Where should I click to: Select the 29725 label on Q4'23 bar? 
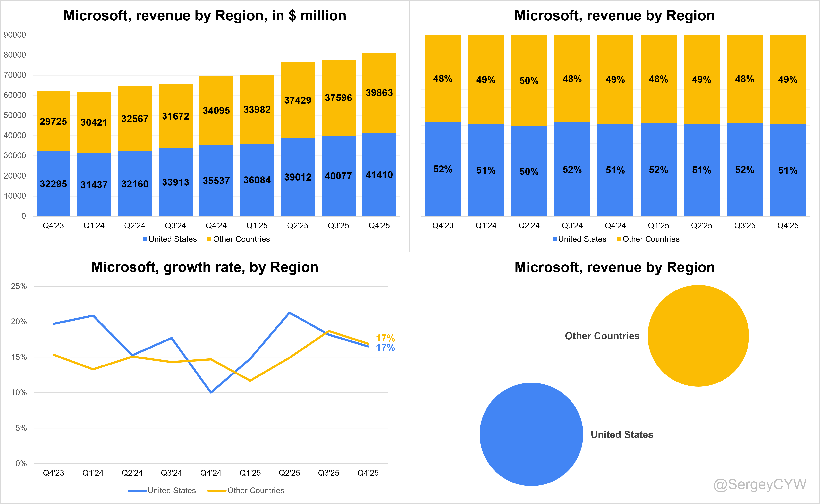click(53, 121)
